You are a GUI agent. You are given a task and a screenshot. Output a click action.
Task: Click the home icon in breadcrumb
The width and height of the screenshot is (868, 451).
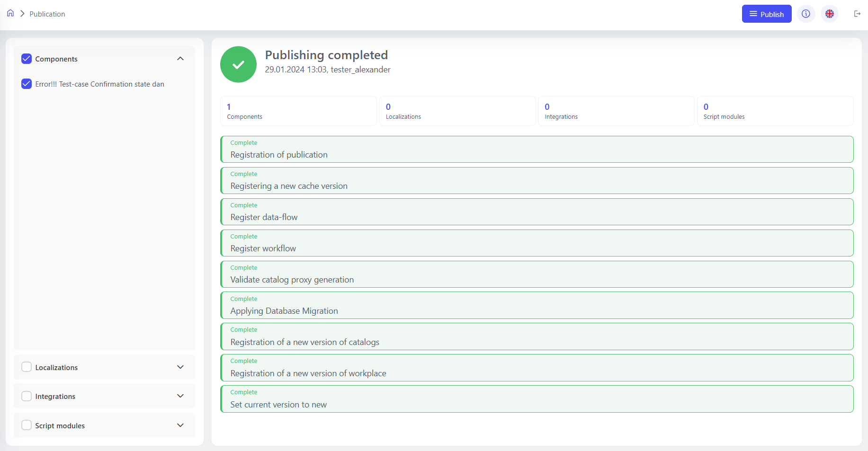click(10, 13)
